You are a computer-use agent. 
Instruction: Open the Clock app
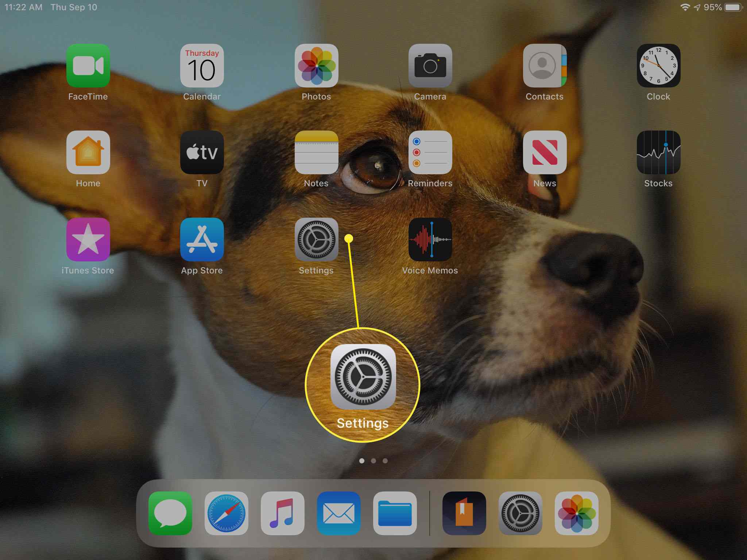pos(658,66)
